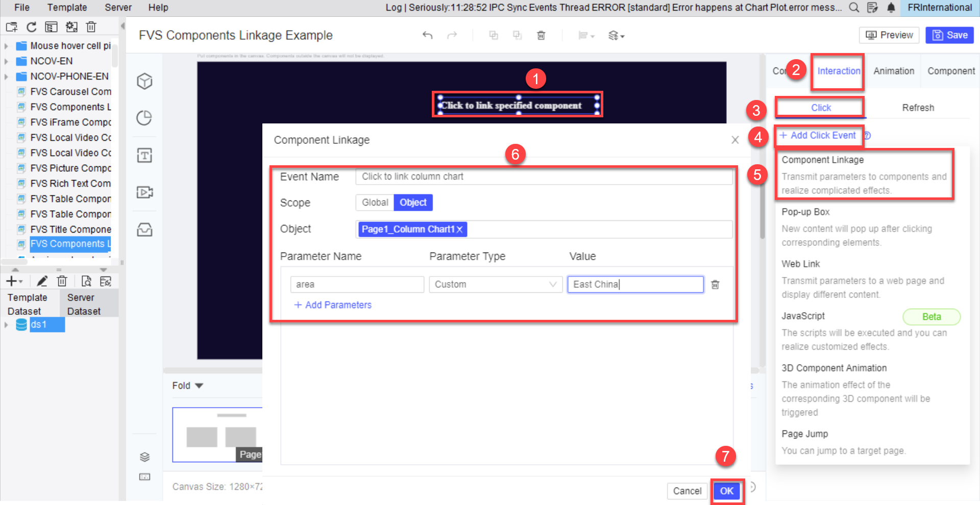Remove Page1_Column Chart1 from Object field

click(x=459, y=229)
